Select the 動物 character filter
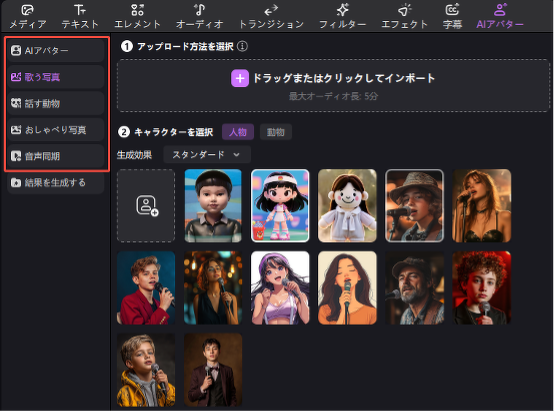The height and width of the screenshot is (412, 554). click(x=276, y=132)
